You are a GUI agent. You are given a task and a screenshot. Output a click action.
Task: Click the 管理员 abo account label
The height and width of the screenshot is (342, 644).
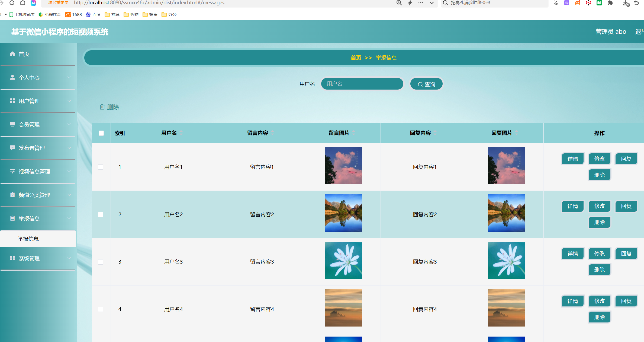click(x=611, y=31)
